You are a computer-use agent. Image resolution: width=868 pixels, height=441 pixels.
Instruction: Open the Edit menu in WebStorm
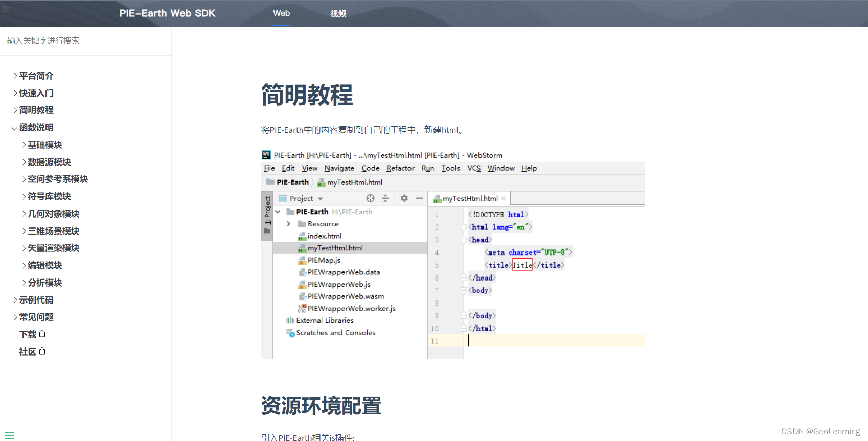(x=288, y=168)
